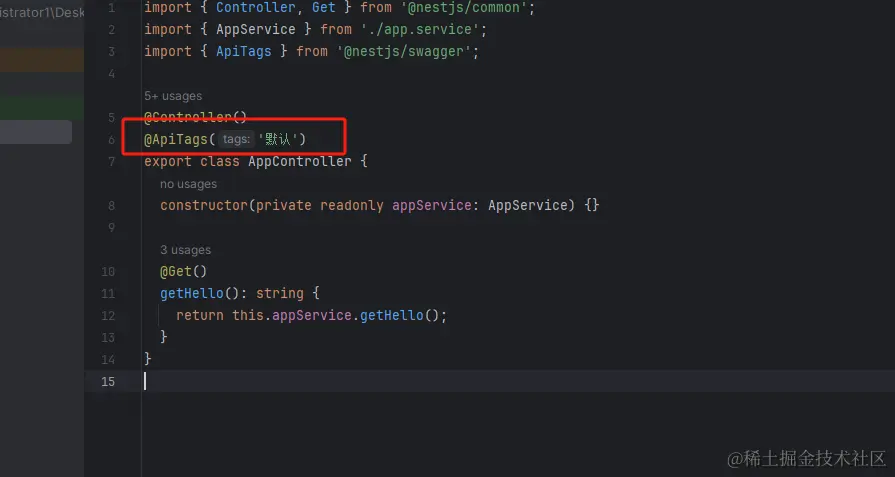Click './app.service' import path
The image size is (895, 477).
pyautogui.click(x=420, y=30)
